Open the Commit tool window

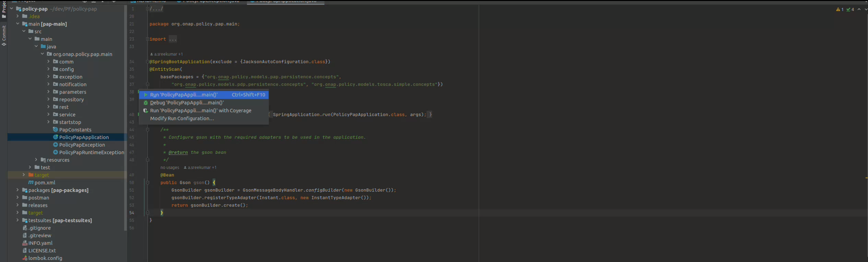(x=4, y=36)
